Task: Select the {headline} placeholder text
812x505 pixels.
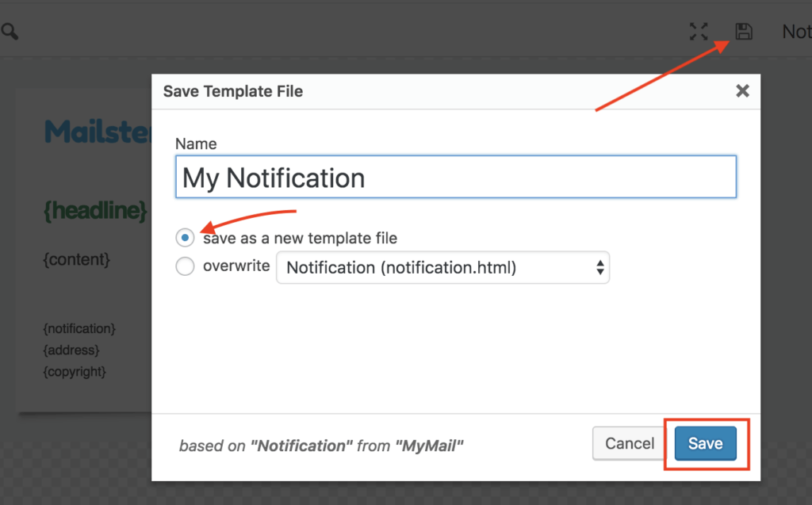Action: (95, 210)
